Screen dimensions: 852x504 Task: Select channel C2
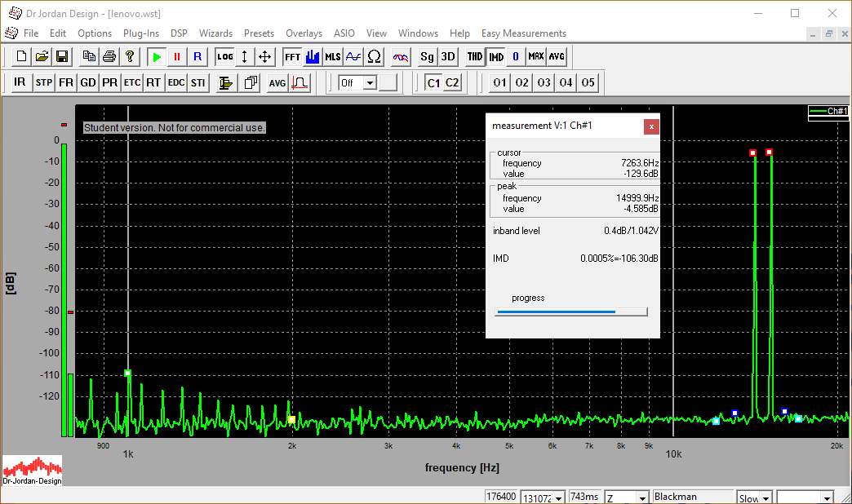[x=452, y=82]
